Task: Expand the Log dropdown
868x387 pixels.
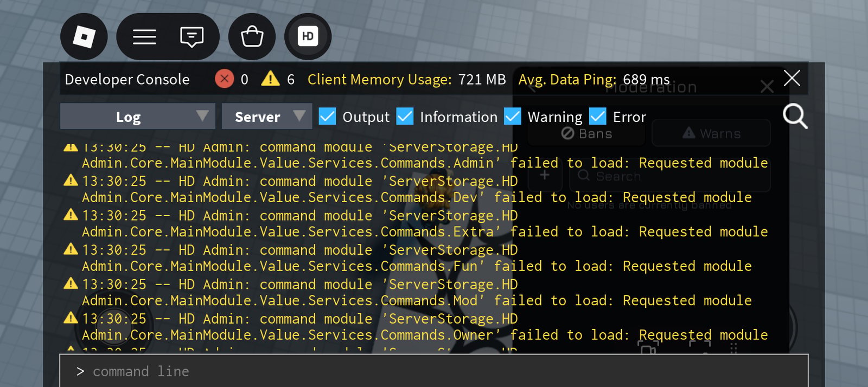Action: tap(138, 116)
